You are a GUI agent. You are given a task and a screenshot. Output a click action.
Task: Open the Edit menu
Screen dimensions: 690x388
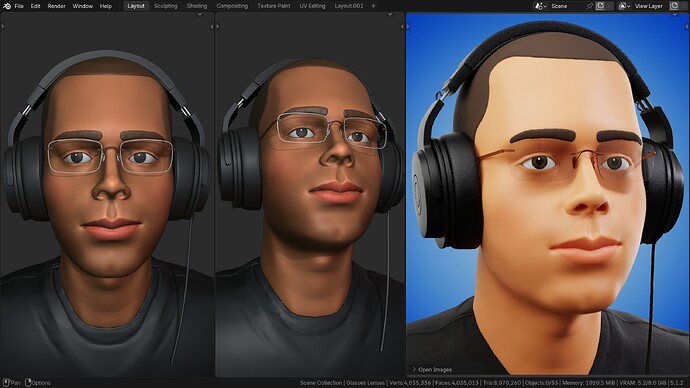pos(35,6)
